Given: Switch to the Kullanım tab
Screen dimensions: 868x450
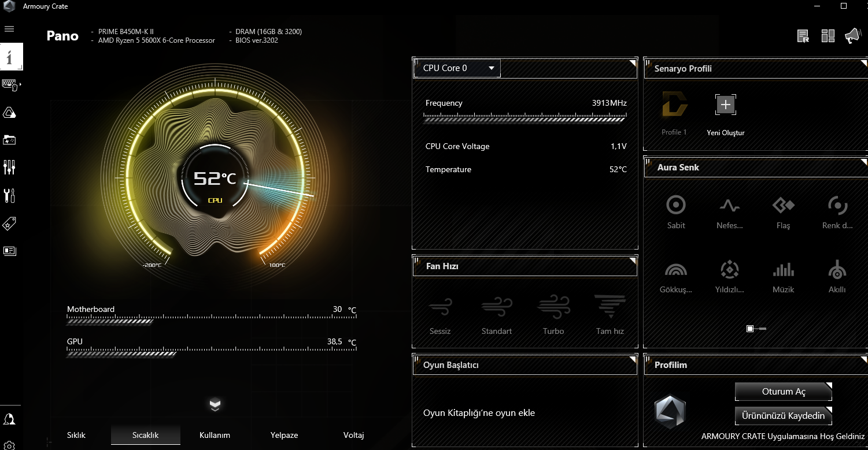Looking at the screenshot, I should (215, 435).
